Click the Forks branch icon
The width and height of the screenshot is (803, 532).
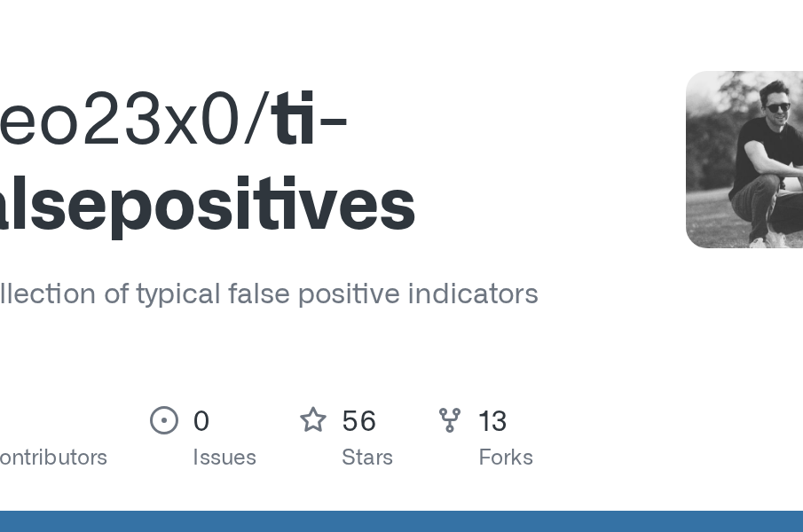click(x=450, y=420)
